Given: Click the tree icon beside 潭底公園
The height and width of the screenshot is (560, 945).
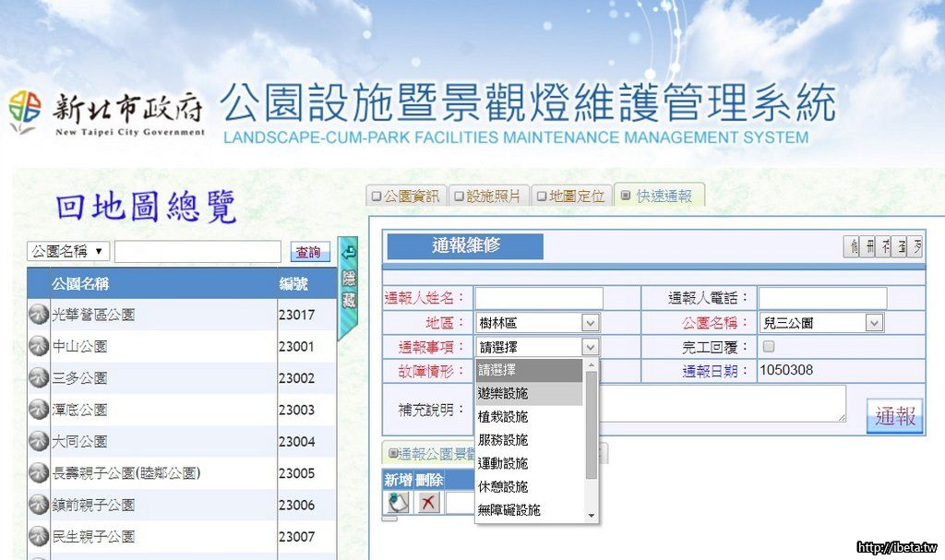Looking at the screenshot, I should [x=38, y=410].
